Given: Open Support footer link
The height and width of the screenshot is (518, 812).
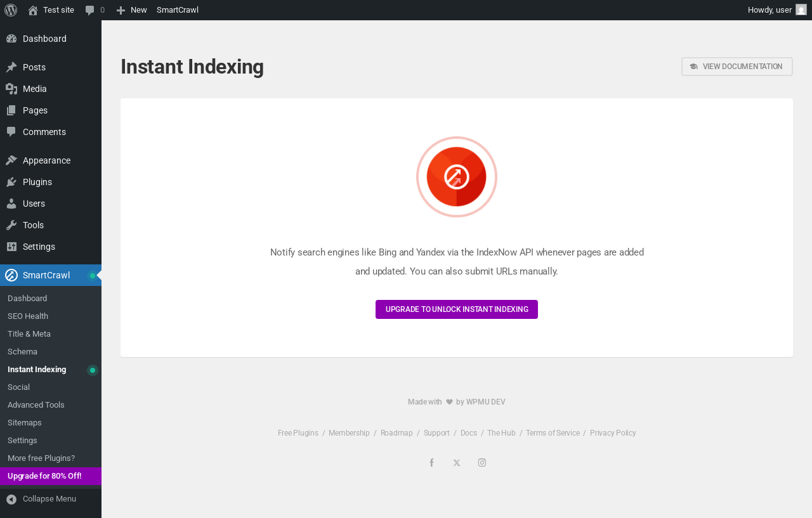Looking at the screenshot, I should pos(436,433).
